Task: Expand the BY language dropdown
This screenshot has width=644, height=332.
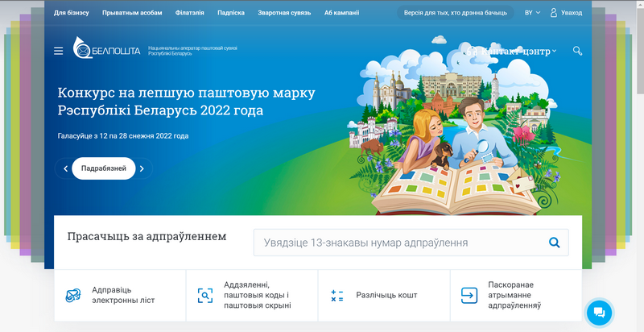Action: (532, 13)
